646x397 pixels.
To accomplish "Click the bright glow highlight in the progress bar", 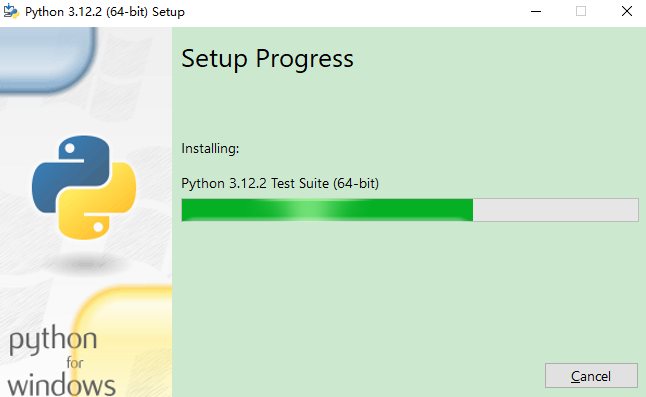I will pyautogui.click(x=311, y=210).
